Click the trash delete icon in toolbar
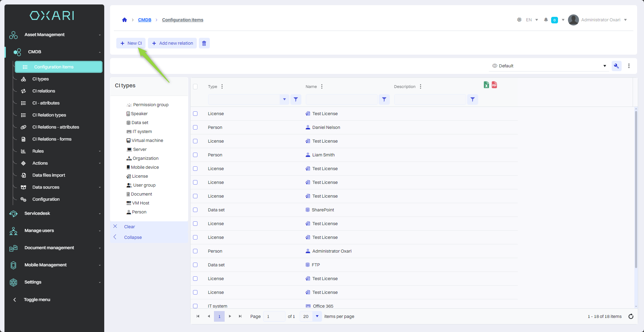Screen dimensions: 644x332 [x=204, y=43]
